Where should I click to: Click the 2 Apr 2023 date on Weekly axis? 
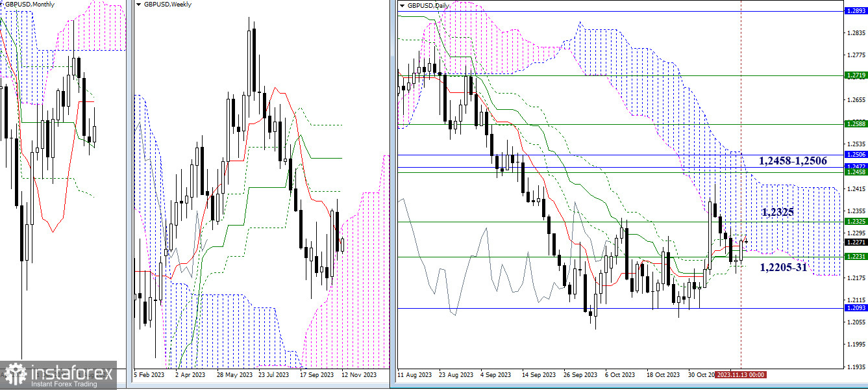(190, 375)
